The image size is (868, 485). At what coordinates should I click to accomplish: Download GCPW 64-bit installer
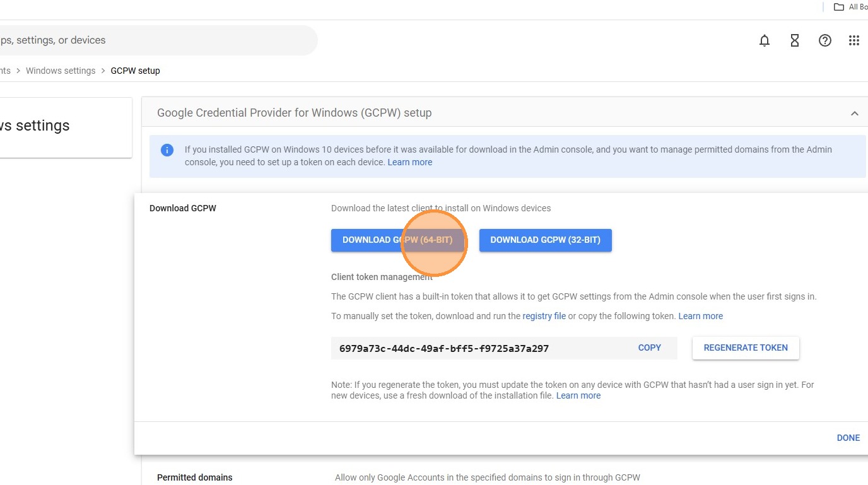pyautogui.click(x=397, y=240)
